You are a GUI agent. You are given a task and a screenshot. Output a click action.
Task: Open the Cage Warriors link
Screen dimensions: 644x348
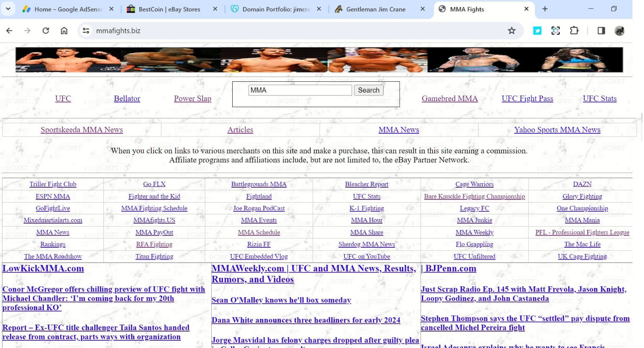click(x=475, y=184)
